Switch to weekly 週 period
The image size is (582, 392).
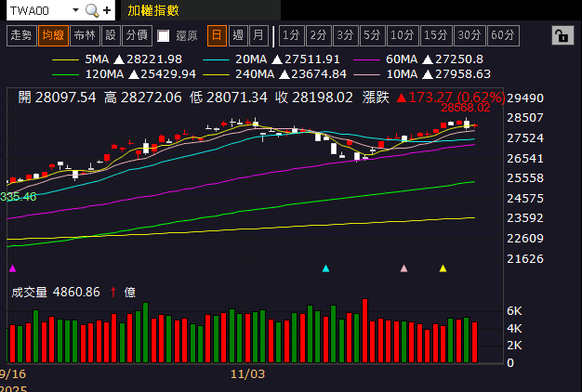tap(238, 35)
